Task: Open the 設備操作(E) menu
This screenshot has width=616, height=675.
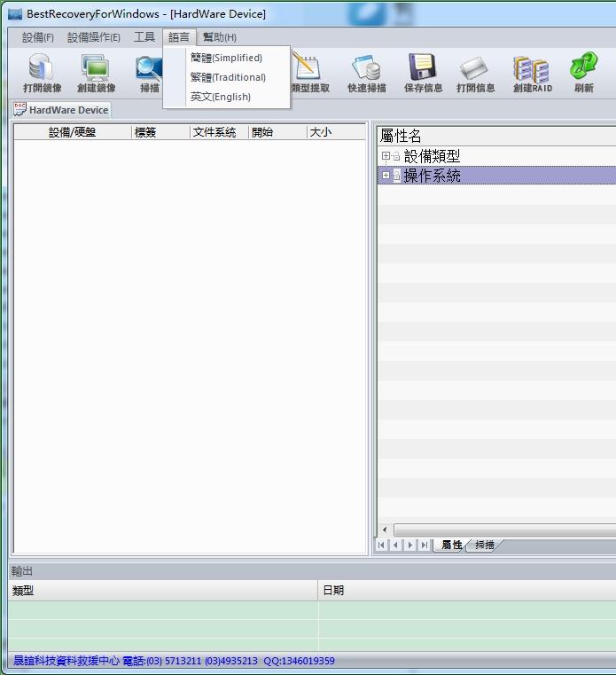Action: point(94,37)
